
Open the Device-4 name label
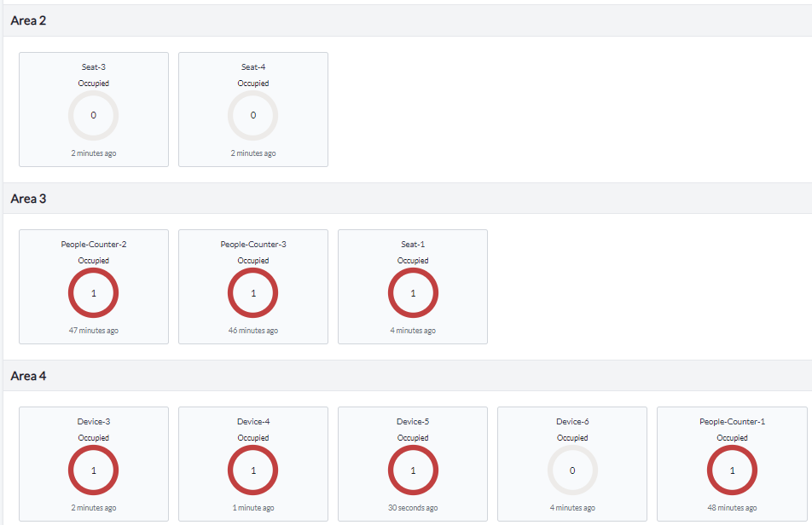coord(253,422)
